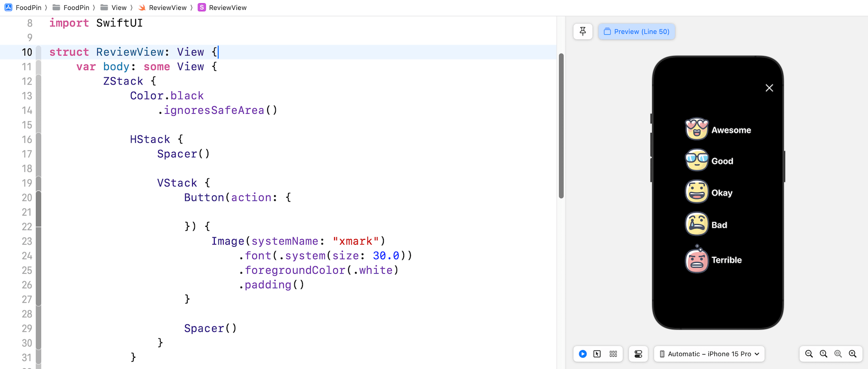This screenshot has height=369, width=868.
Task: Tap the xmark close button in preview
Action: [x=769, y=88]
